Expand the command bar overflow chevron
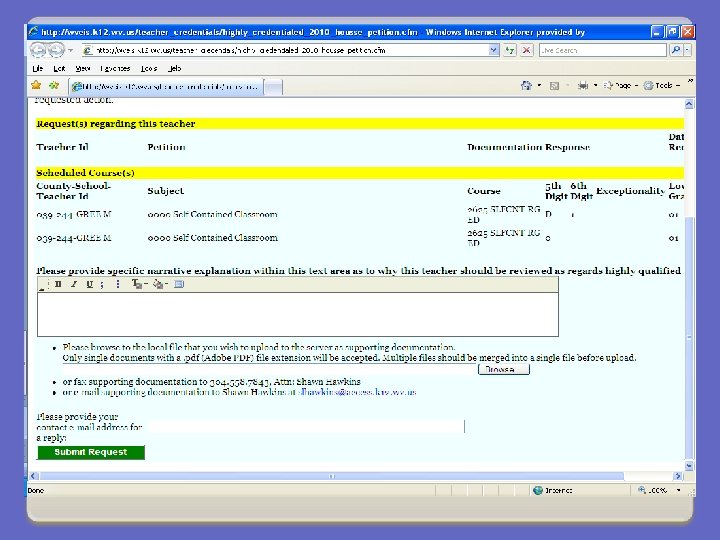The height and width of the screenshot is (540, 720). click(690, 82)
